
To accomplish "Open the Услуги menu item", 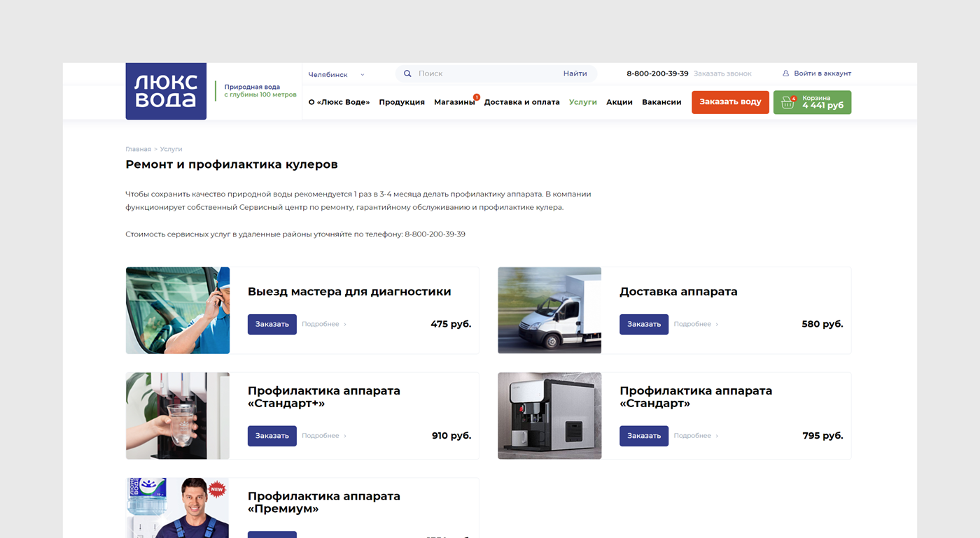I will coord(583,102).
